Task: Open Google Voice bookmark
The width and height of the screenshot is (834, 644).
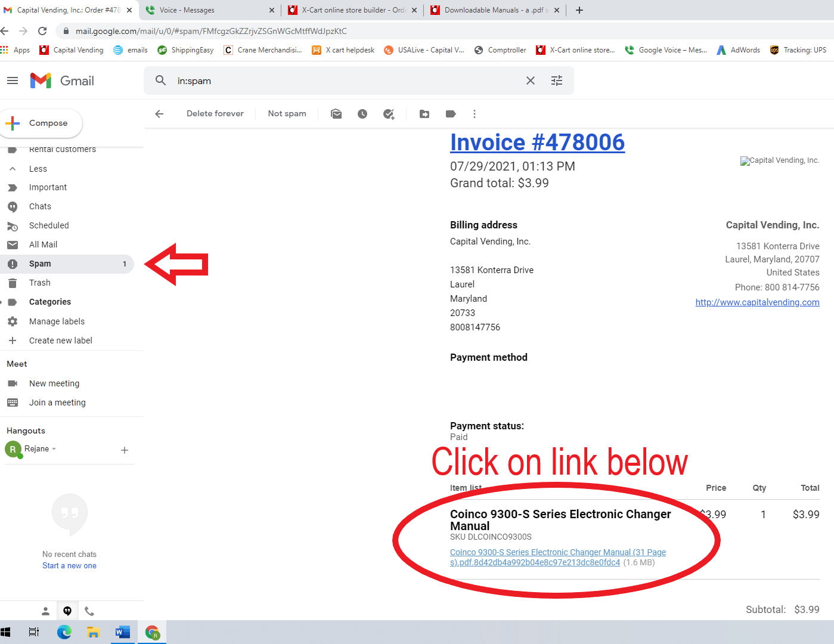Action: coord(666,50)
